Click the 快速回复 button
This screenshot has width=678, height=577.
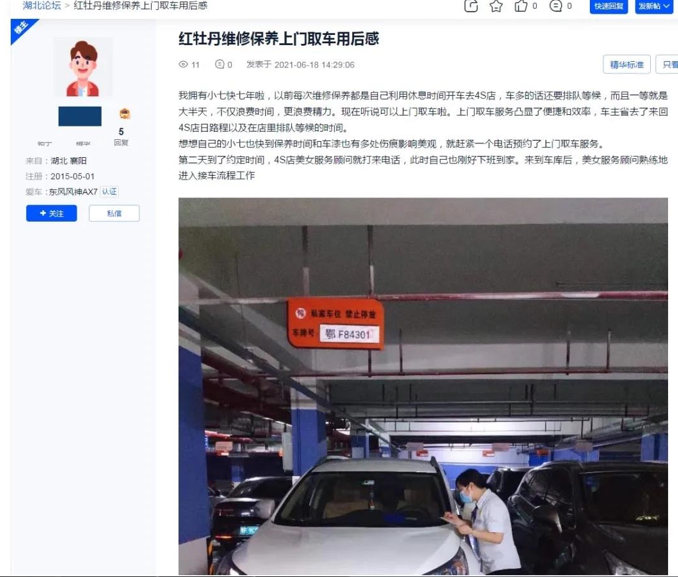pyautogui.click(x=608, y=6)
